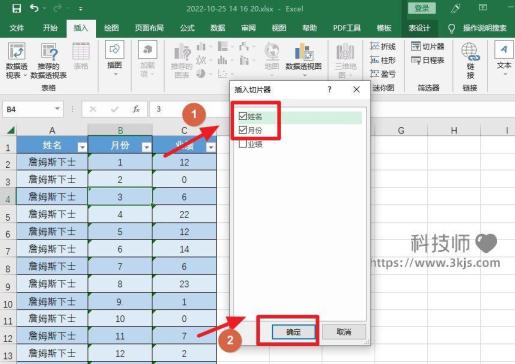Expand the PivotTable (数据透视表) dropdown arrow

point(25,76)
